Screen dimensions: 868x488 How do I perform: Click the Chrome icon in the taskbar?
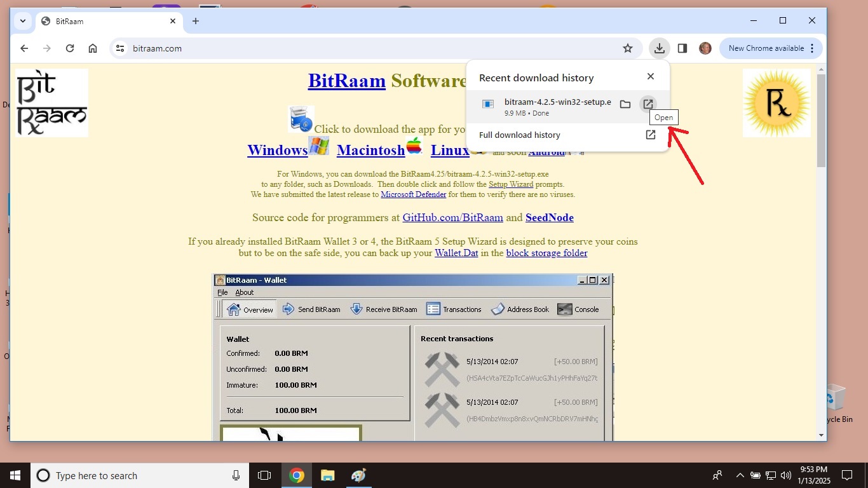point(297,475)
